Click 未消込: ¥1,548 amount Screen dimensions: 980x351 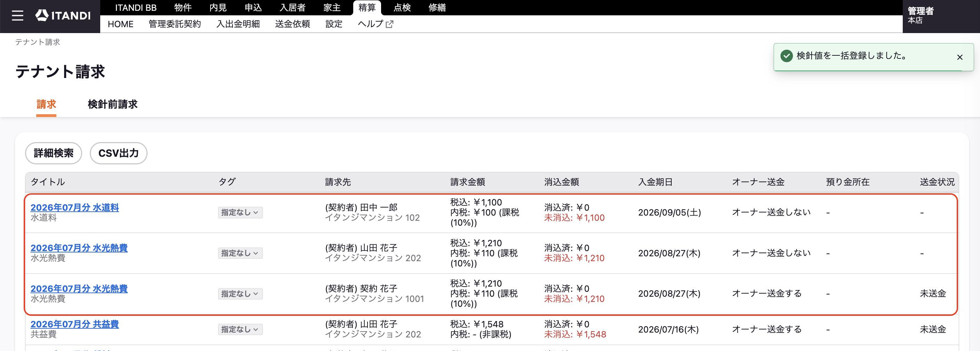[x=575, y=334]
